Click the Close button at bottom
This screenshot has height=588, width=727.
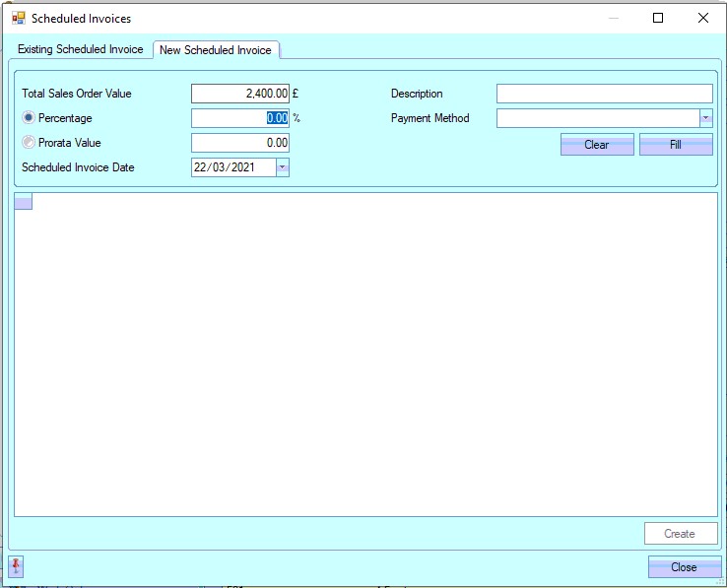[684, 567]
